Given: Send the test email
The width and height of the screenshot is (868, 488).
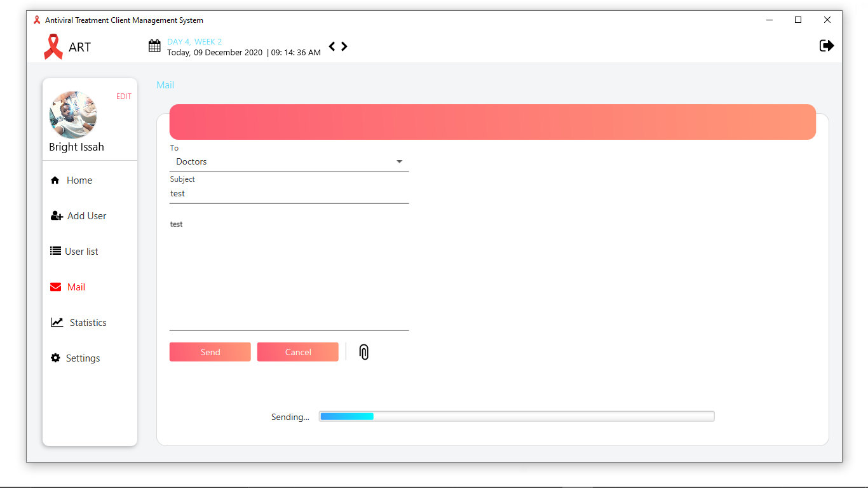Looking at the screenshot, I should point(210,351).
